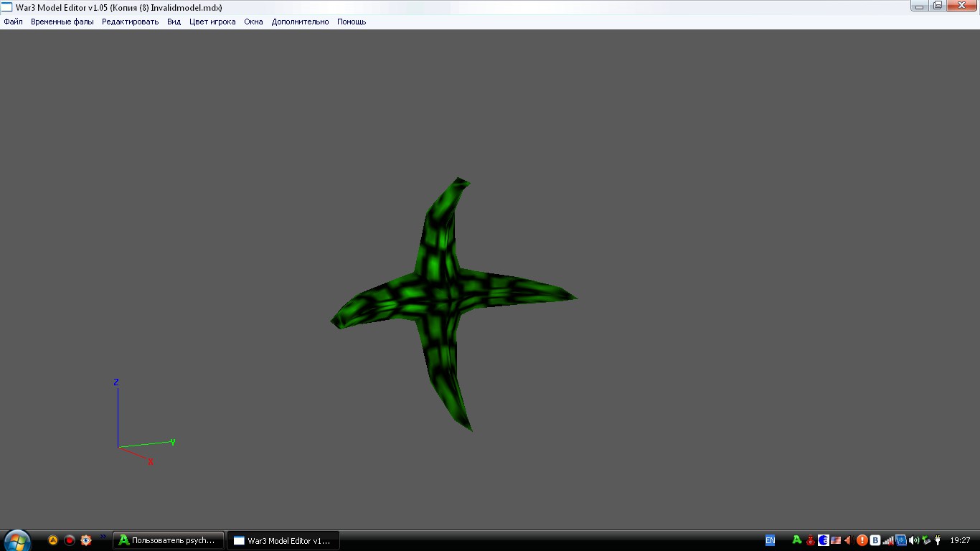Click the green A tray icon

click(x=797, y=540)
